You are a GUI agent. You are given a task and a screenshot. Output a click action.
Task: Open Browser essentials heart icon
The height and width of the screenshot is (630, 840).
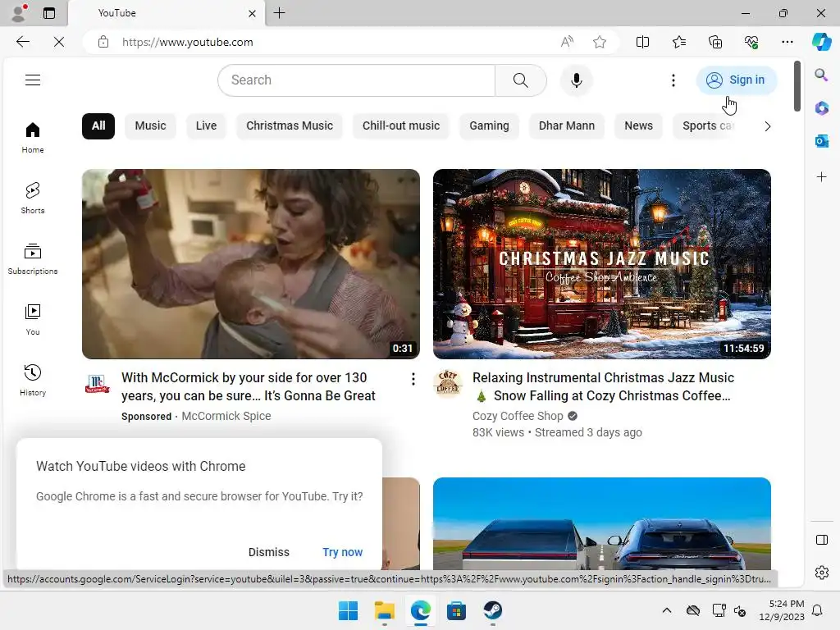coord(751,42)
